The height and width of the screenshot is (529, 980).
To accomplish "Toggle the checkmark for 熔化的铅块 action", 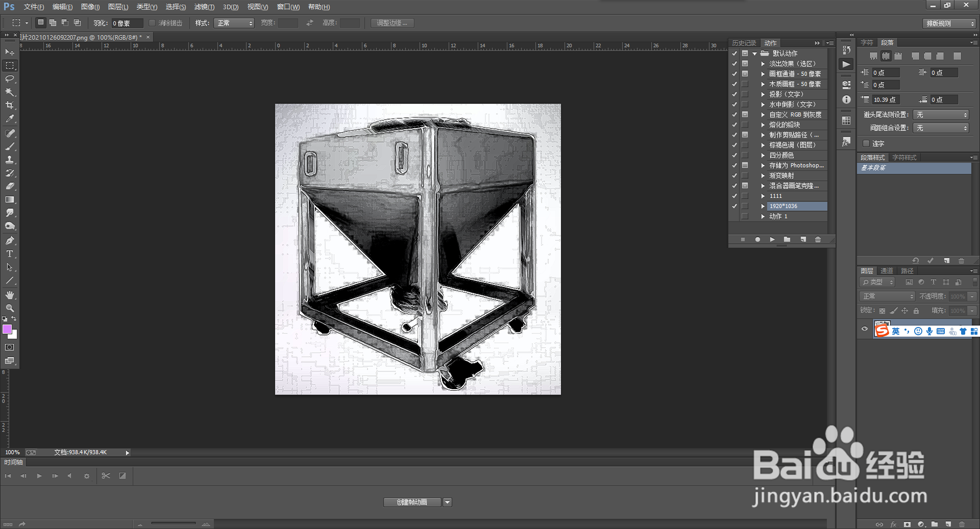I will click(x=734, y=125).
